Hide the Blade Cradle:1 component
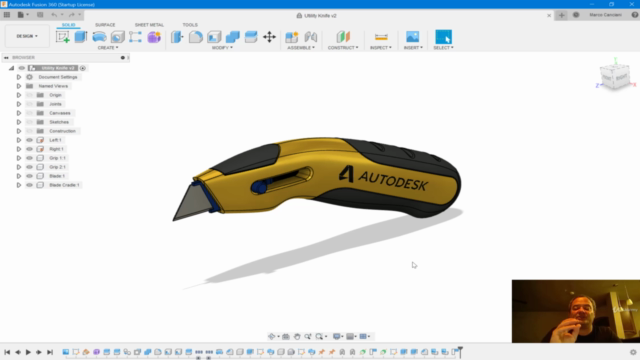 coord(29,185)
